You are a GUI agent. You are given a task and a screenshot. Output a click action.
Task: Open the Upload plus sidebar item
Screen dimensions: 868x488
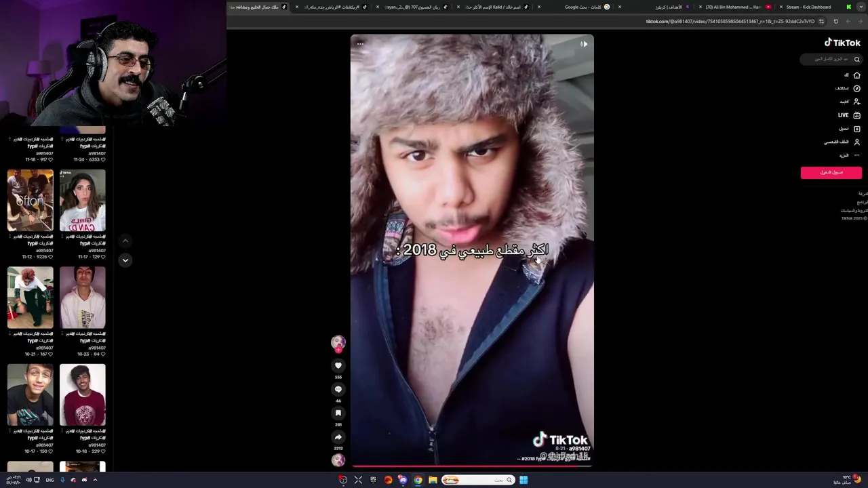850,129
